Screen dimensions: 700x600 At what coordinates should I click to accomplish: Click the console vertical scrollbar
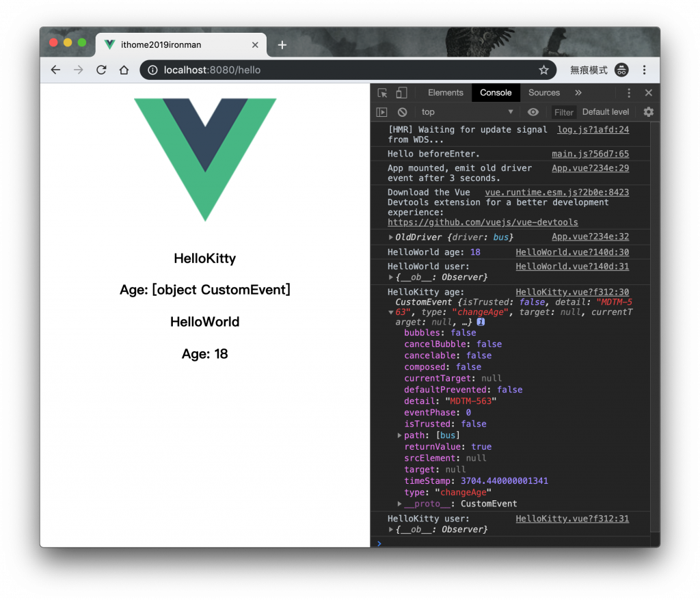tap(655, 327)
